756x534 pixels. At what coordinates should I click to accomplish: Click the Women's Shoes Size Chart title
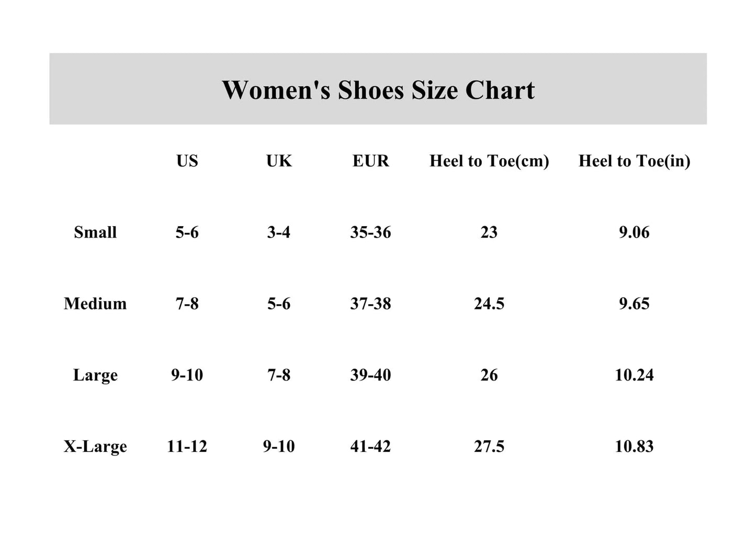378,90
